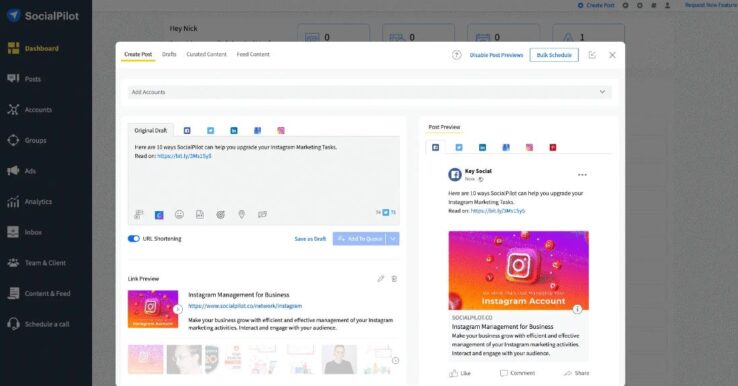Switch to the Drafts tab

[x=169, y=54]
